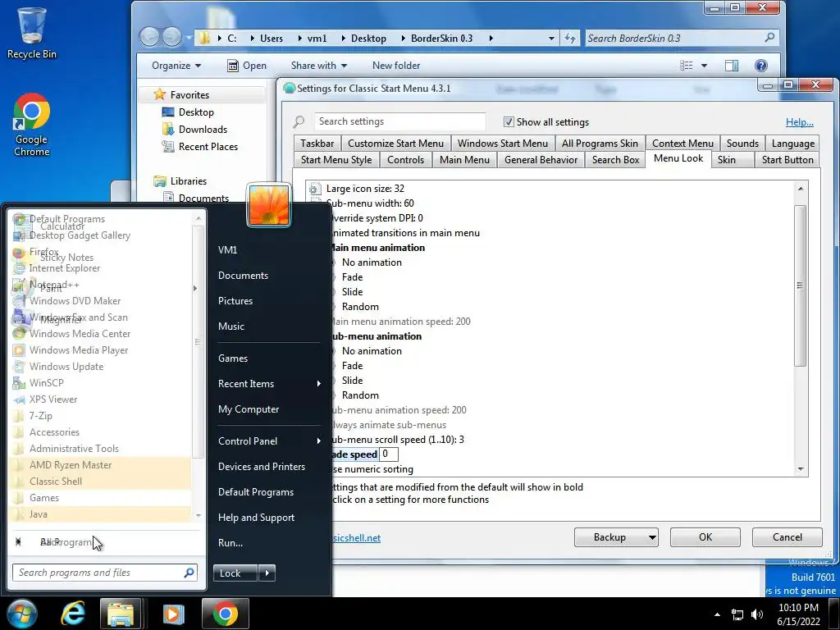This screenshot has height=630, width=840.
Task: Open the address bar history dropdown
Action: [551, 38]
